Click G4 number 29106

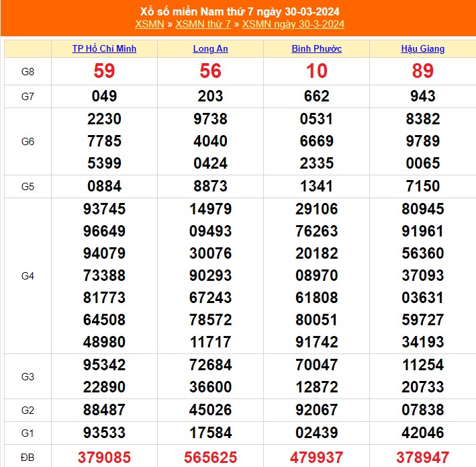[x=317, y=209]
